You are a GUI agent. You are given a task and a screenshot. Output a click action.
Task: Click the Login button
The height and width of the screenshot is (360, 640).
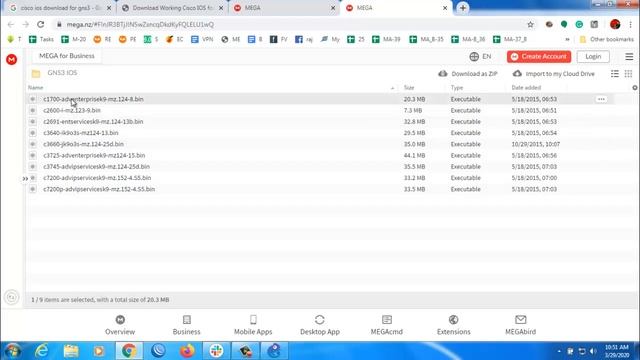pos(593,57)
